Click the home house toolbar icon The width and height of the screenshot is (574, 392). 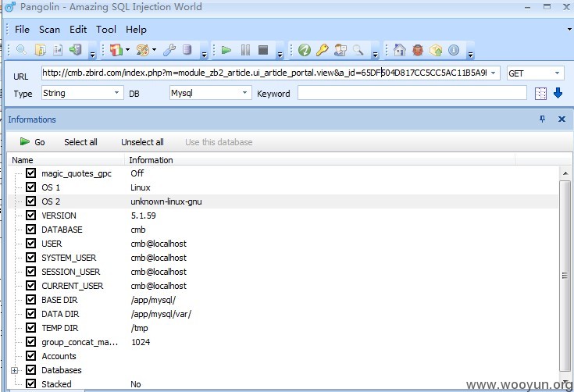[400, 50]
